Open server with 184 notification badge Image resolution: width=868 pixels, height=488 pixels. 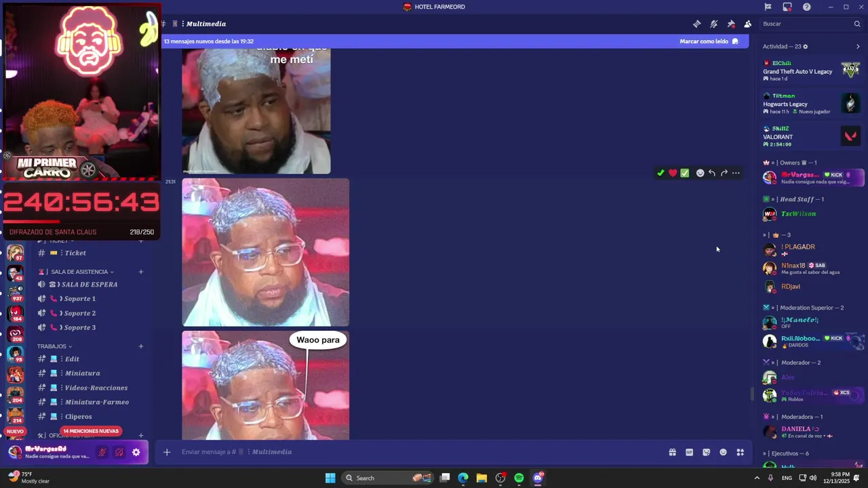[x=15, y=314]
